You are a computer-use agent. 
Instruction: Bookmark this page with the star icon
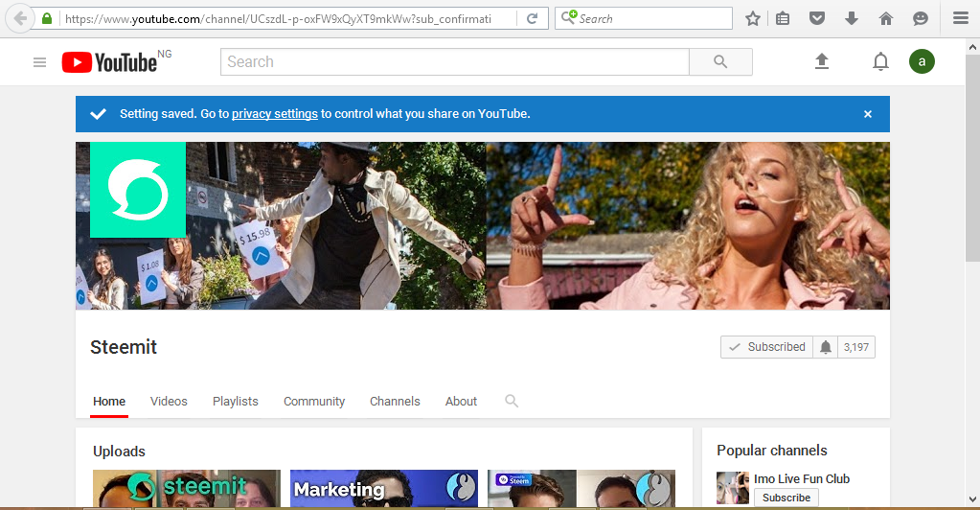click(x=753, y=19)
